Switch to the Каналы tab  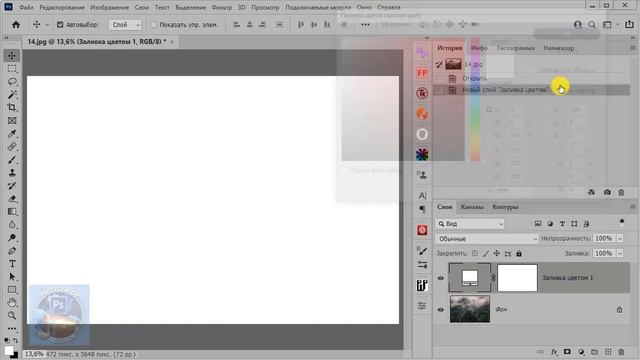472,207
